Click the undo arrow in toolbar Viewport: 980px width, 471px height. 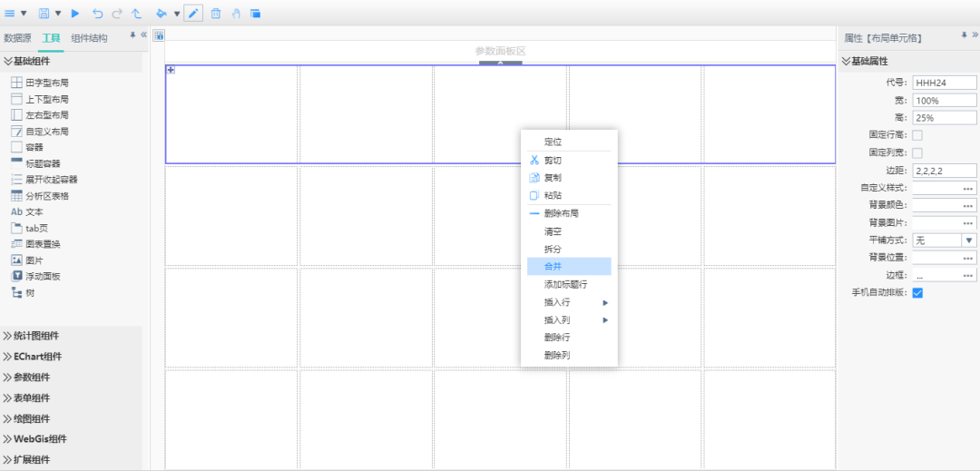(x=98, y=14)
